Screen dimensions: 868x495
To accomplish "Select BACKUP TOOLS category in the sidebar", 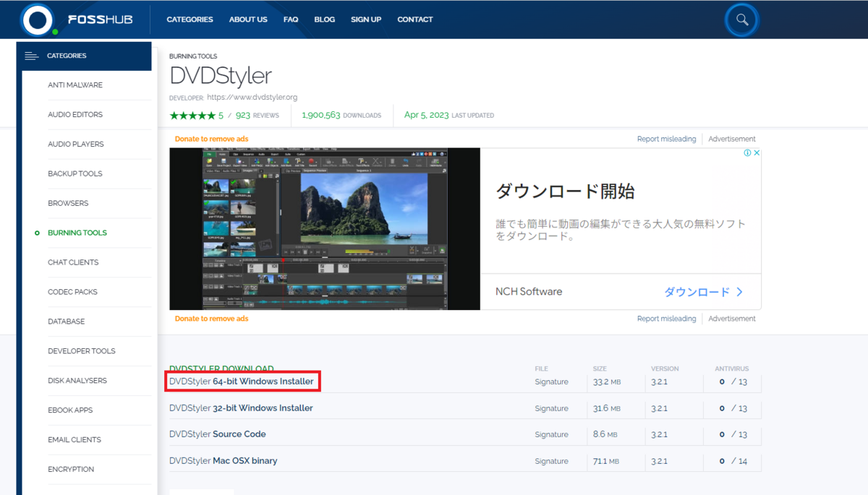I will [x=75, y=174].
